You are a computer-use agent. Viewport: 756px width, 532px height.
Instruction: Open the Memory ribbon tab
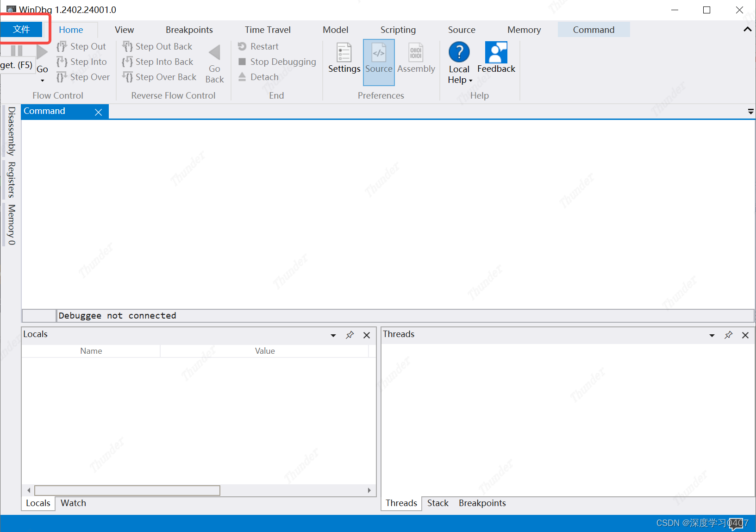[524, 30]
